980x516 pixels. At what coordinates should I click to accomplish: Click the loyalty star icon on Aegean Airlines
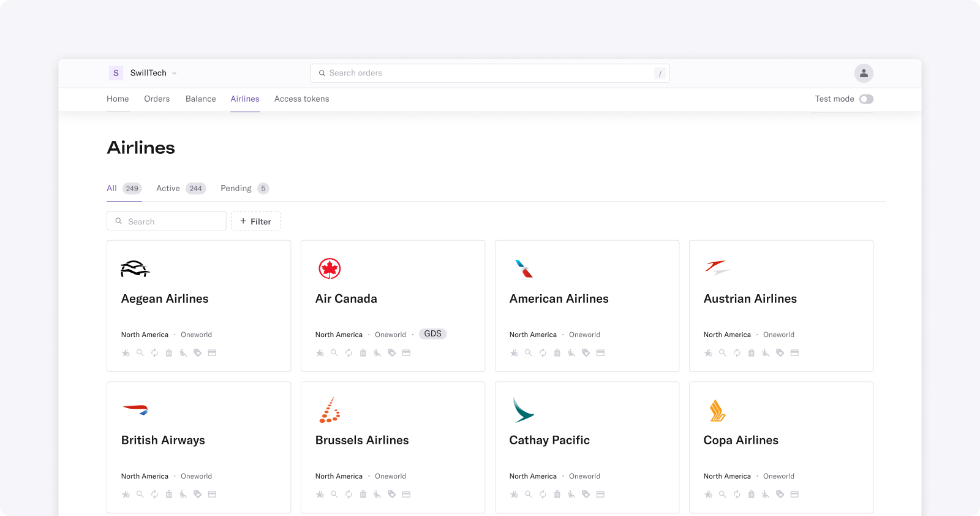coord(126,353)
